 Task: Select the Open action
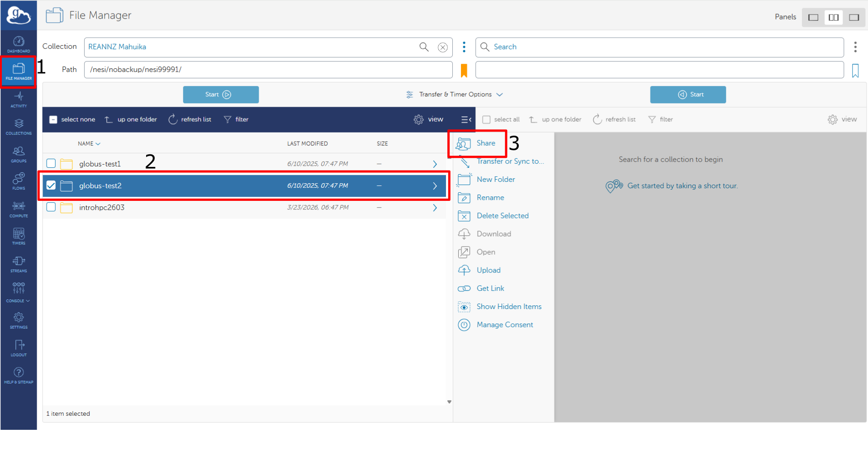pyautogui.click(x=477, y=252)
